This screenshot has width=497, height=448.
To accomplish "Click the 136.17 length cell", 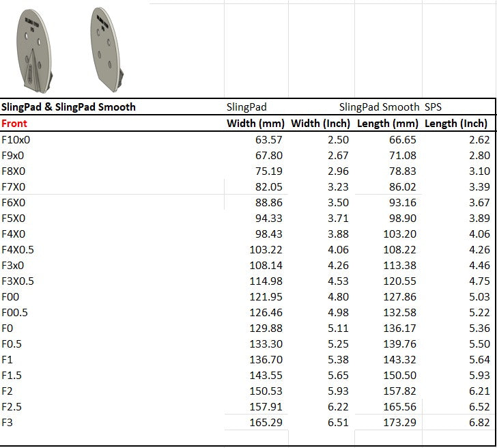I will click(399, 328).
